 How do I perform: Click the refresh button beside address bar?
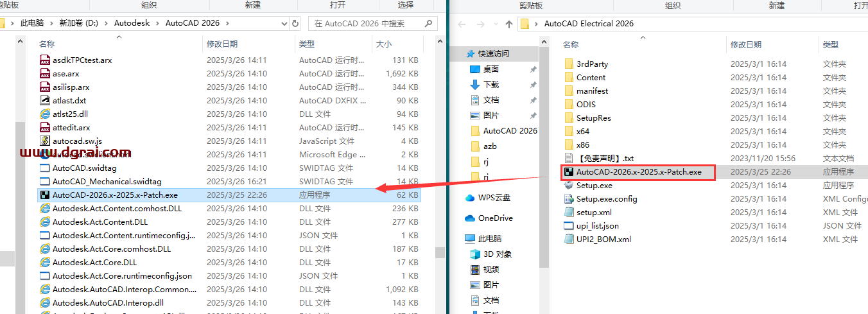[295, 23]
